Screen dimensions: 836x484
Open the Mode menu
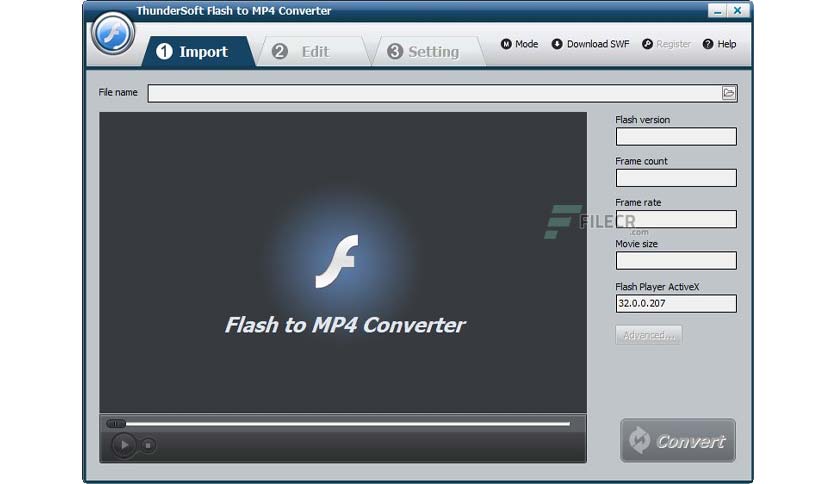(x=519, y=44)
